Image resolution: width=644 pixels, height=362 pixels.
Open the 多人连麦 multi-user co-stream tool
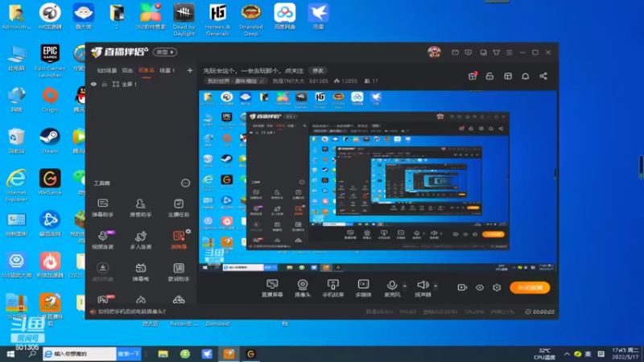coord(140,240)
